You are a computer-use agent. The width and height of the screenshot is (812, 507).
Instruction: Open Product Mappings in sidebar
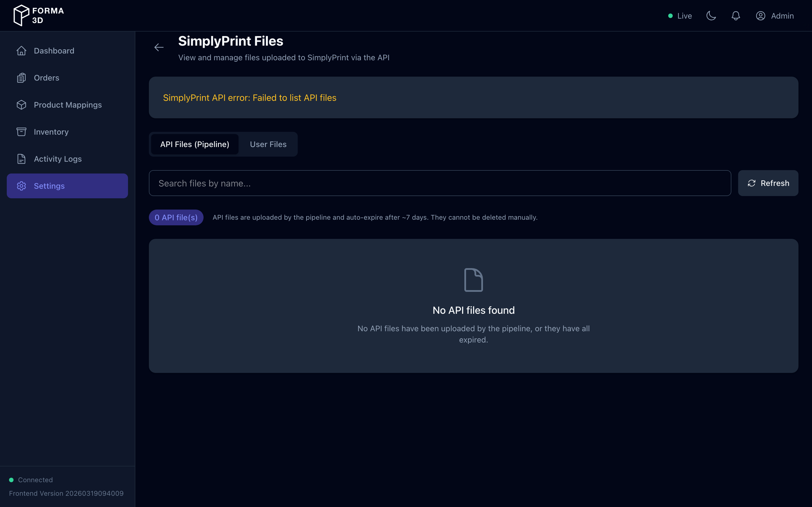[67, 104]
